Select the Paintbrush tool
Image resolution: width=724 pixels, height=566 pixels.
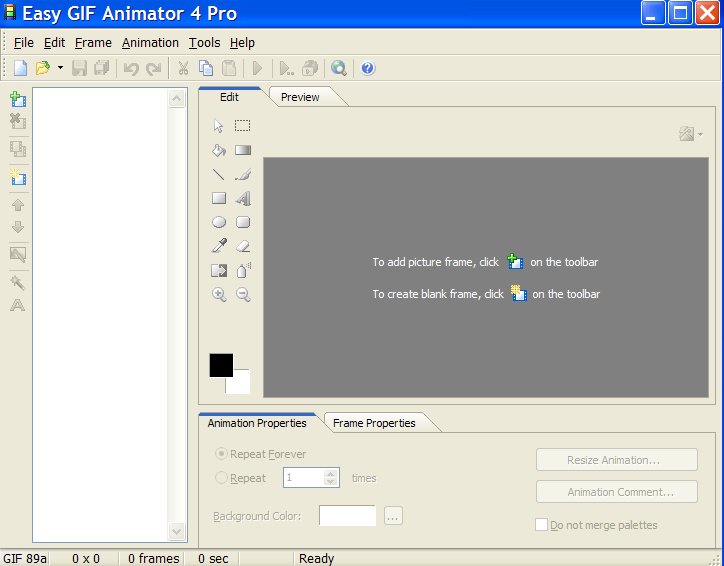(243, 175)
